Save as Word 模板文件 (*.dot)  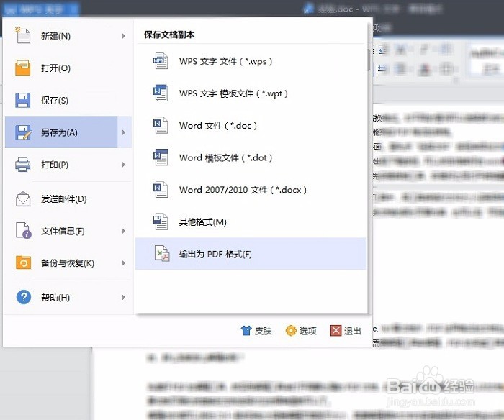click(251, 157)
